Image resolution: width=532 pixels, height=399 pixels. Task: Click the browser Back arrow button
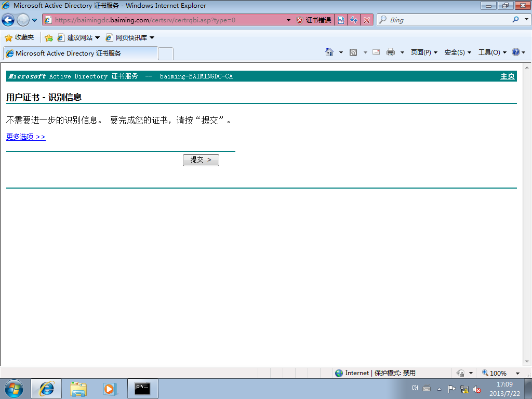tap(8, 20)
